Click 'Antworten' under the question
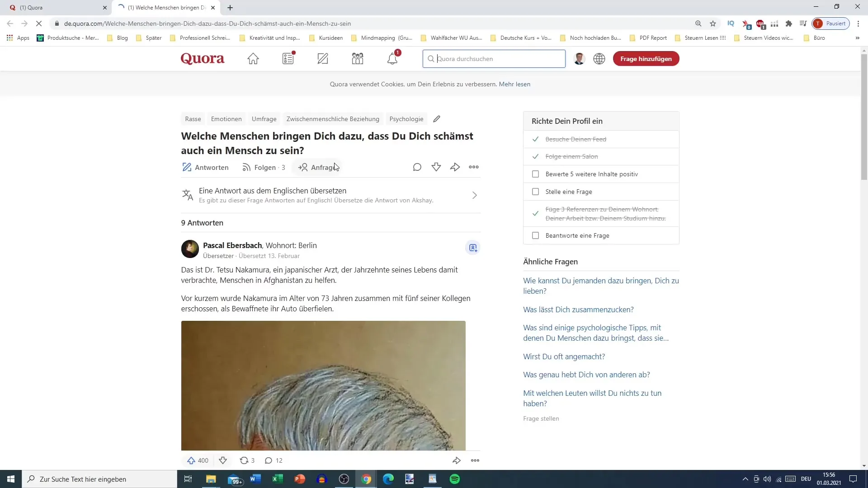This screenshot has width=868, height=488. click(x=205, y=167)
